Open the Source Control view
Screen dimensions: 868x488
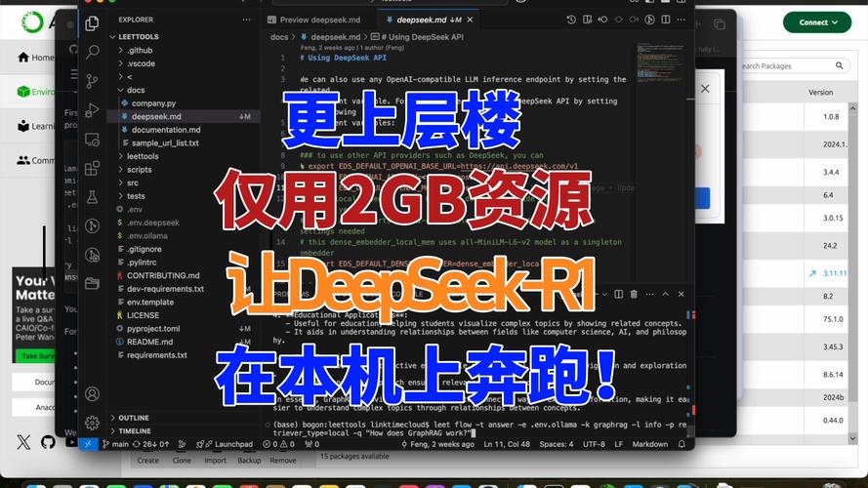(x=92, y=81)
